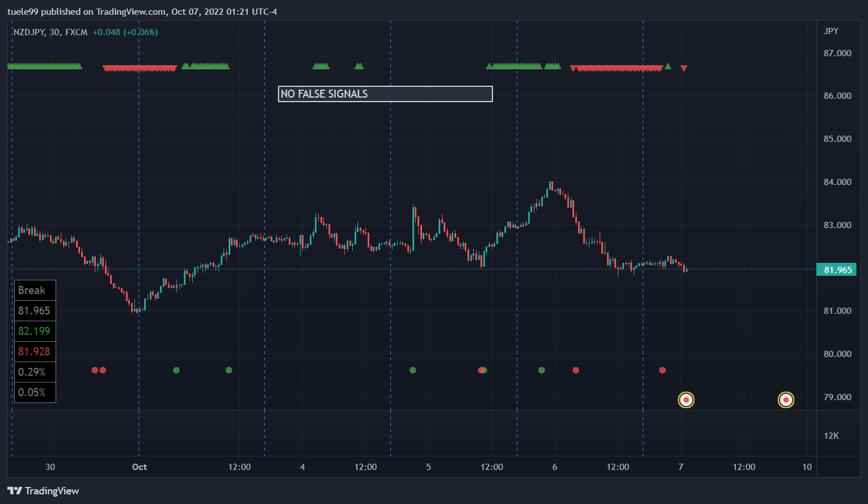Viewport: 868px width, 504px height.
Task: Click the yellow-circled red marker nearest date 10
Action: coord(786,400)
